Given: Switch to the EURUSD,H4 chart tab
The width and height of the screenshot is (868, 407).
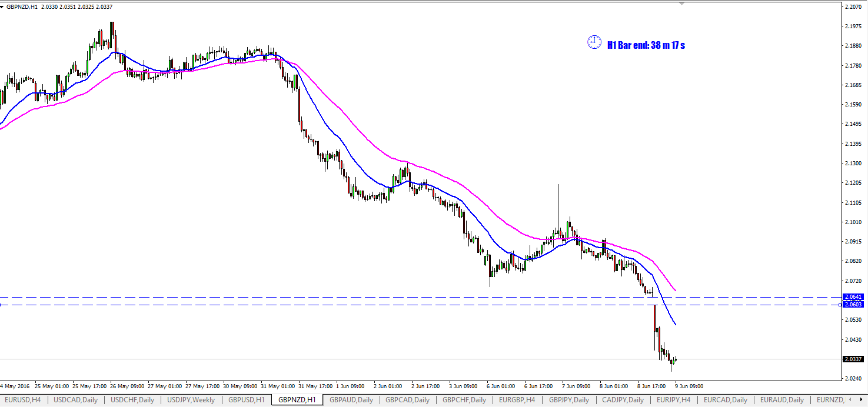Looking at the screenshot, I should tap(22, 400).
